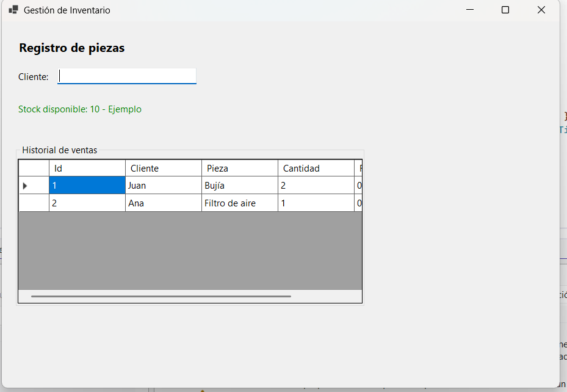
Task: Sort by the Pieza column header
Action: pos(239,169)
